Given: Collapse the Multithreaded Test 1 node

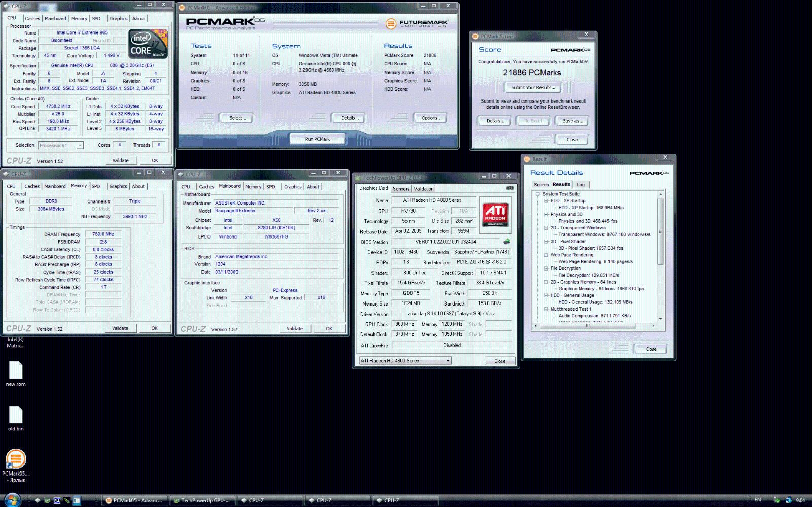Looking at the screenshot, I should point(546,309).
